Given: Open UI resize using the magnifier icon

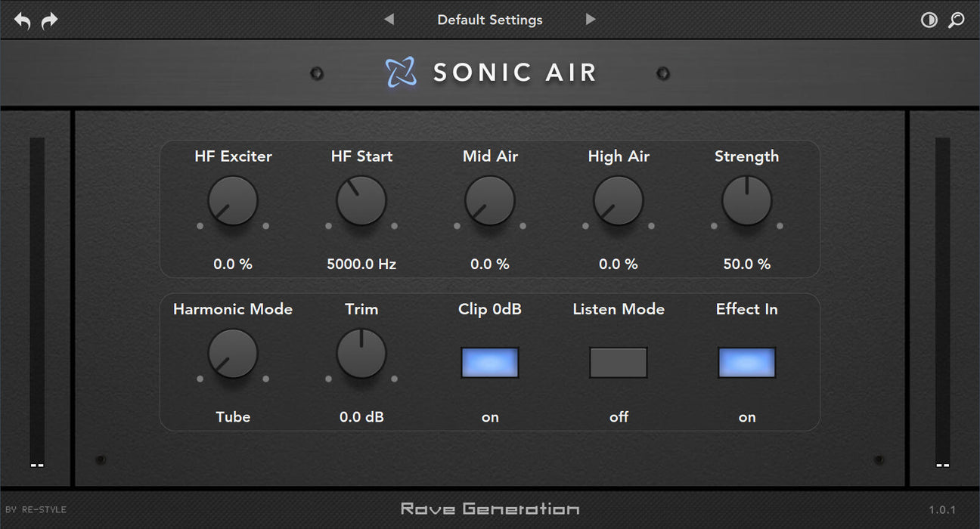Looking at the screenshot, I should click(x=957, y=20).
